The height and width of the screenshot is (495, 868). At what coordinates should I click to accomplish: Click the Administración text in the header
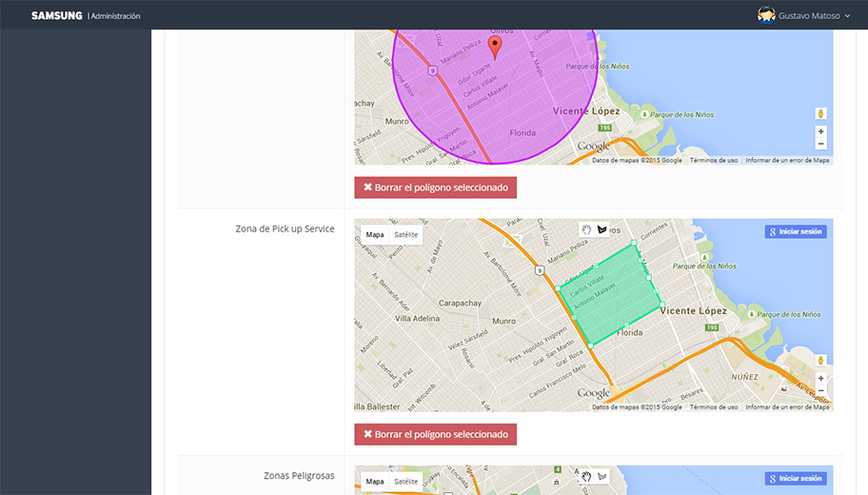pyautogui.click(x=115, y=16)
